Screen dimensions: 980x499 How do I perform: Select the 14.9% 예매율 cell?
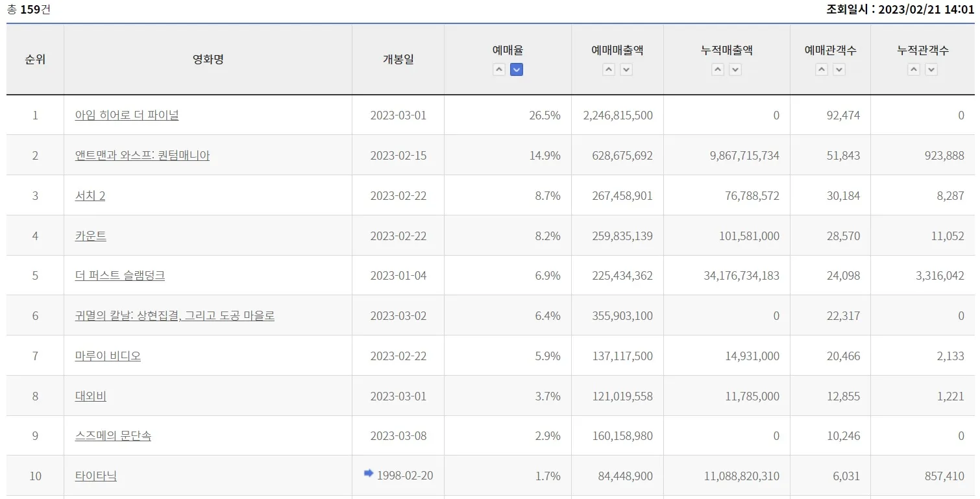[x=508, y=156]
